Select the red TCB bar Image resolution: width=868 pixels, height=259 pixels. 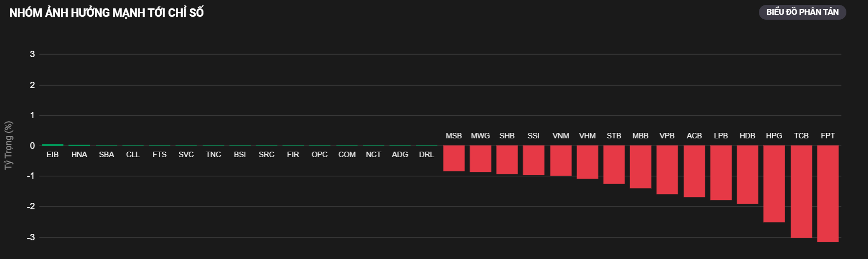(x=801, y=192)
